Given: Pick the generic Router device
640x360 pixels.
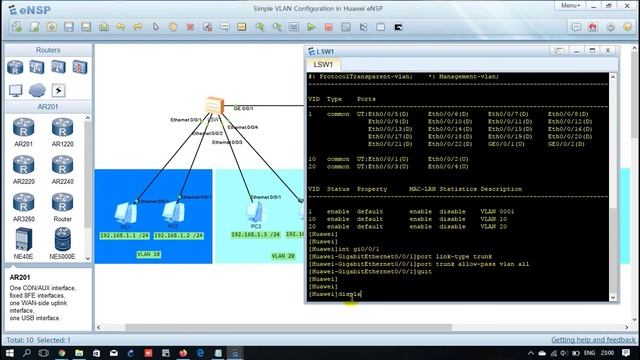Looking at the screenshot, I should (62, 207).
